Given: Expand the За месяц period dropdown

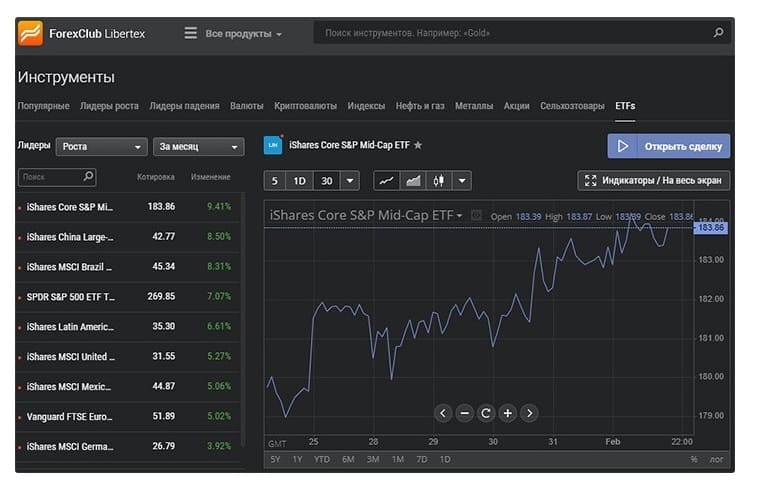Looking at the screenshot, I should (x=199, y=147).
